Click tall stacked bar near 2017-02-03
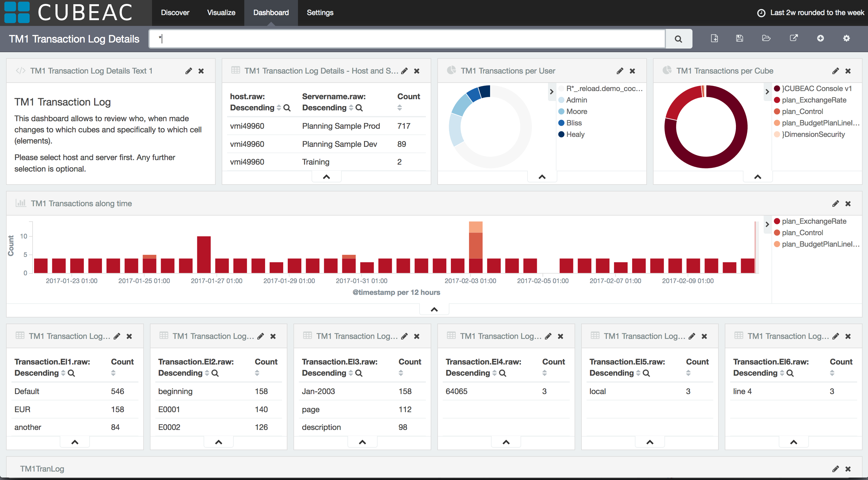This screenshot has height=480, width=868. 476,247
